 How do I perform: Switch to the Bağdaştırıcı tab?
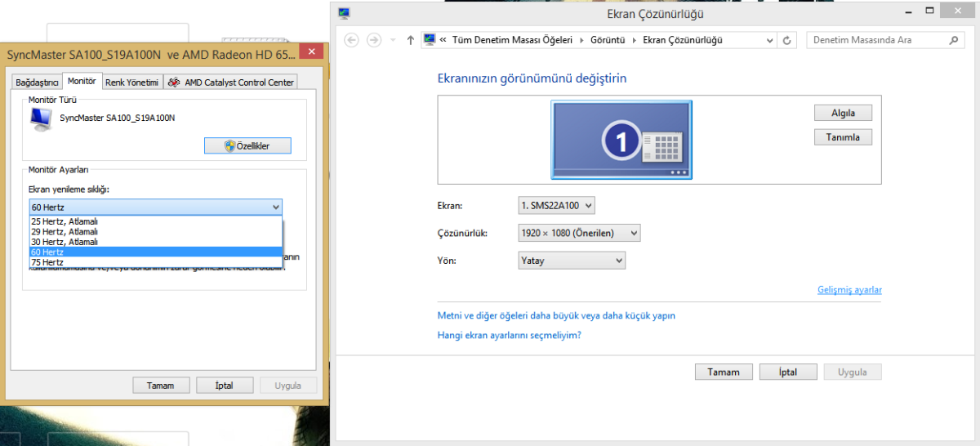click(37, 83)
